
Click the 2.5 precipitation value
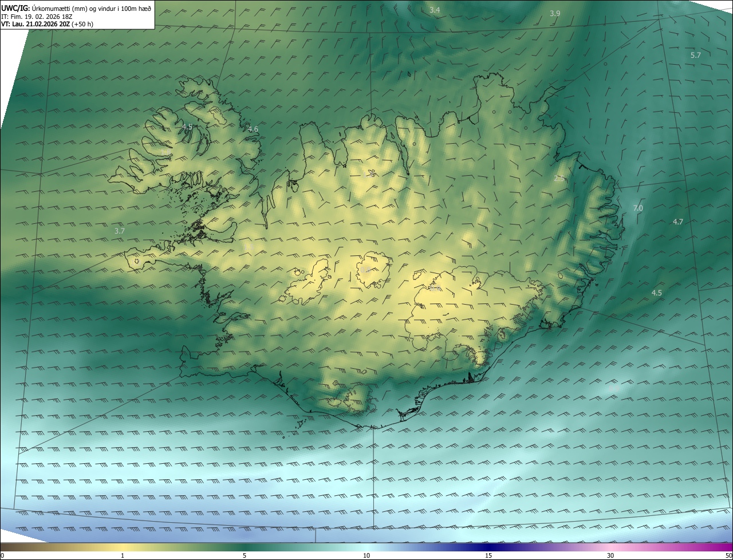pos(559,179)
